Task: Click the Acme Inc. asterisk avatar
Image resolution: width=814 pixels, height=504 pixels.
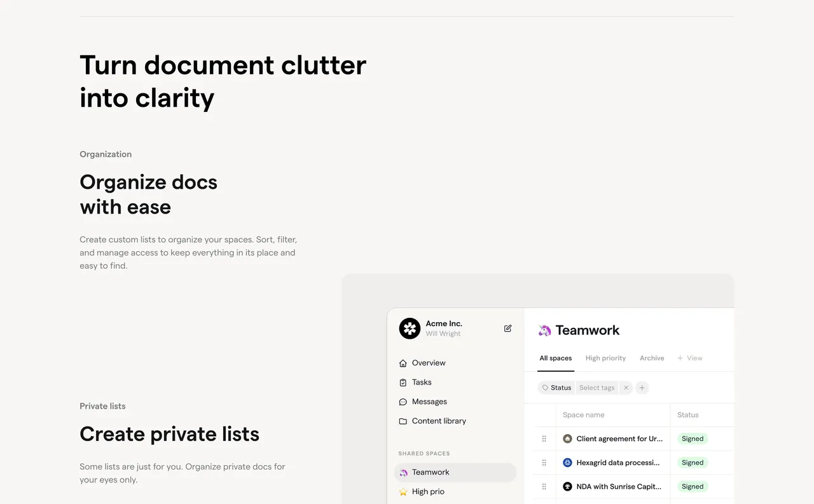Action: pos(410,329)
